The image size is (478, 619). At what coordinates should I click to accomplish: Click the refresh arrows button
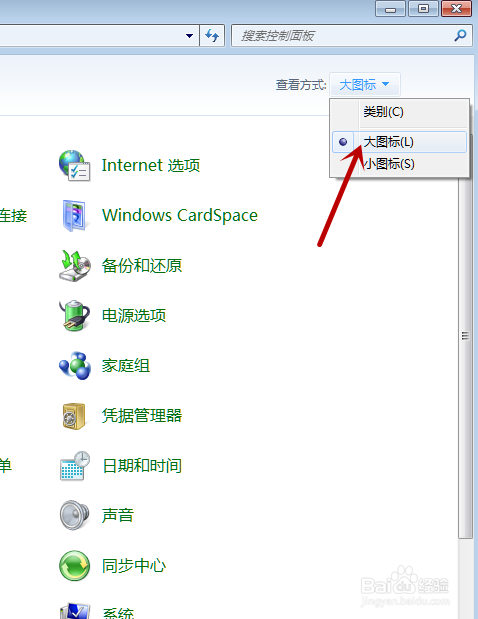click(x=212, y=36)
